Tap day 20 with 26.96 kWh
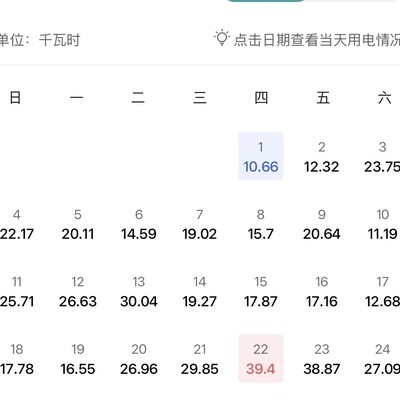This screenshot has width=400, height=400. point(139,360)
